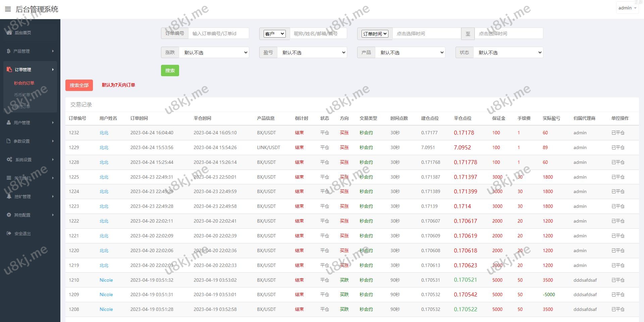Click the gear icon beside 其他配置
The image size is (644, 322).
[x=9, y=215]
